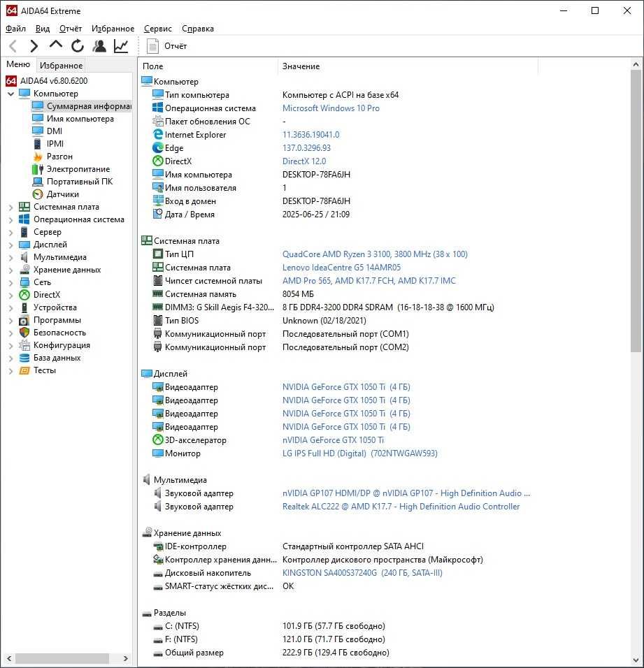Open QuadCore AMD Ryzen 3 3100 link
Viewport: 644px width, 668px height.
coord(375,254)
